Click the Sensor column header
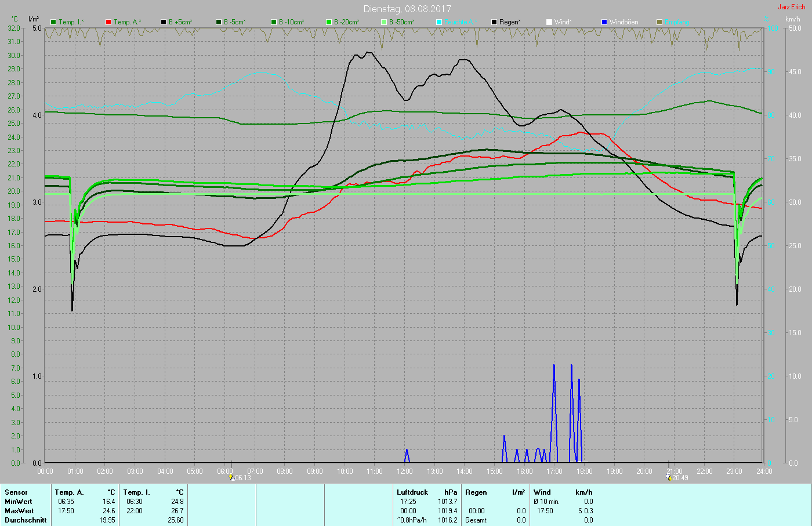Viewport: 812px width, 526px height. (x=16, y=492)
